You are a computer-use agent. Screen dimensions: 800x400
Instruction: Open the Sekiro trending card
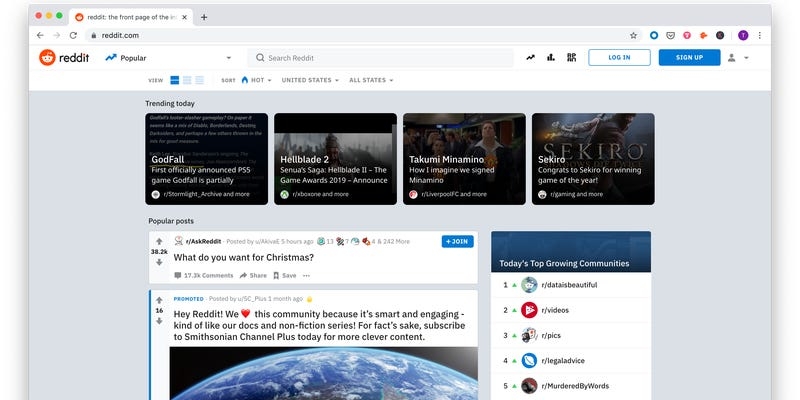click(x=593, y=159)
